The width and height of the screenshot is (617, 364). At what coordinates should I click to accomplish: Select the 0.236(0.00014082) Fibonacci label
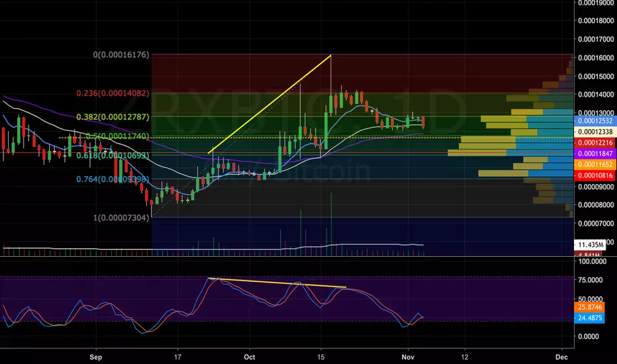(x=113, y=93)
